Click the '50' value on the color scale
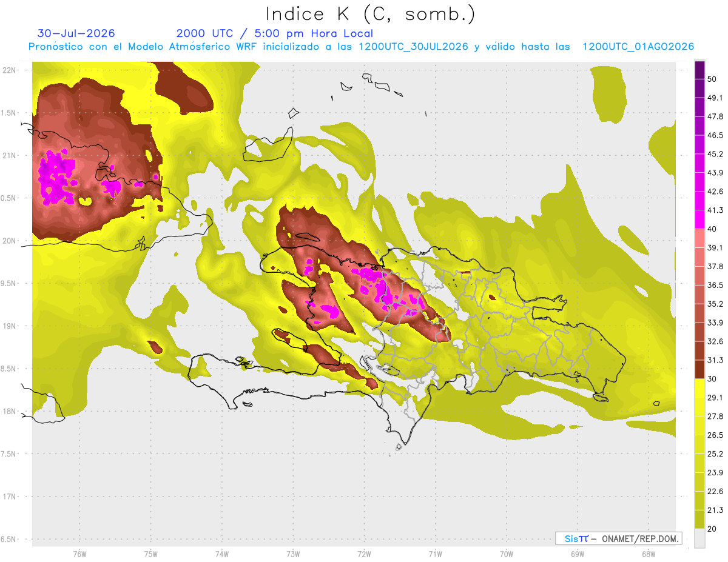Screen dimensions: 728x562 (712, 79)
